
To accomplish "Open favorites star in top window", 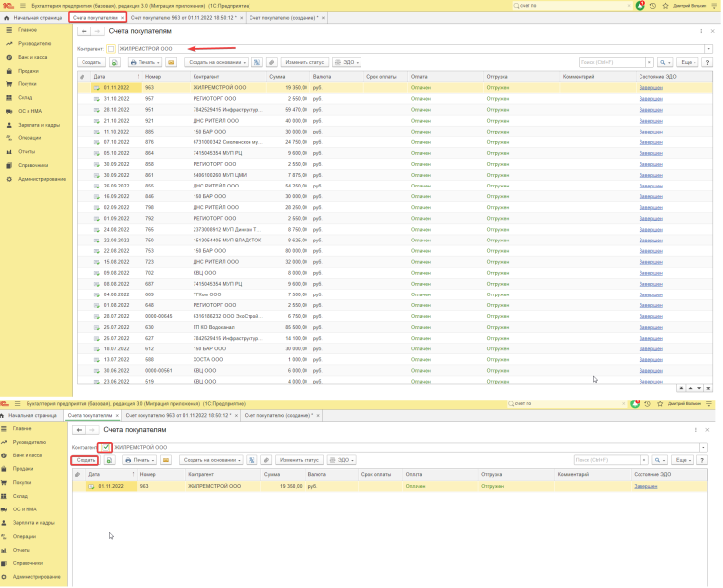I will click(x=665, y=6).
